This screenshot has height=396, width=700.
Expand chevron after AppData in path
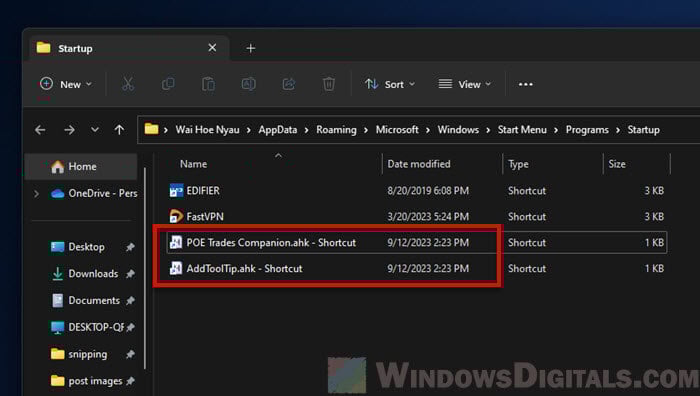coord(306,130)
